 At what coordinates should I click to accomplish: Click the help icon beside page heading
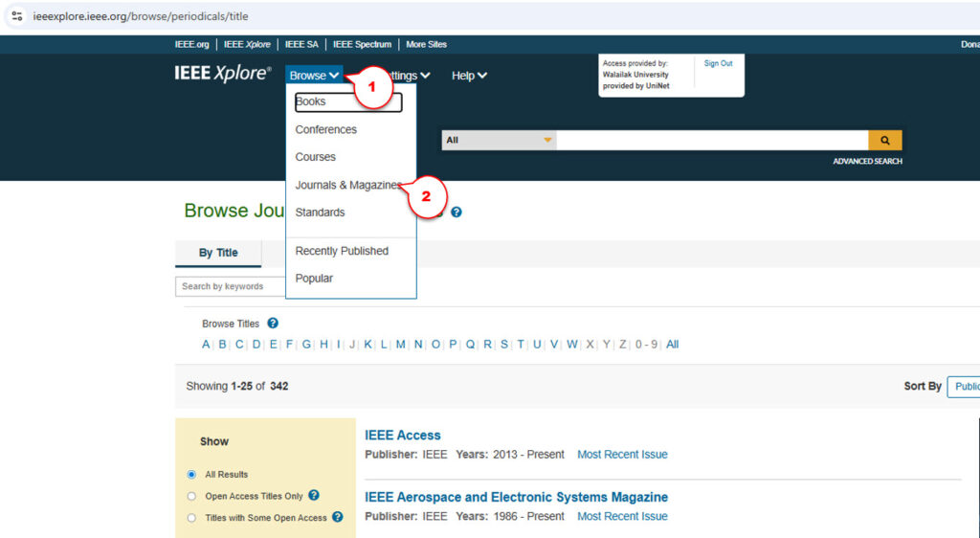pos(457,213)
